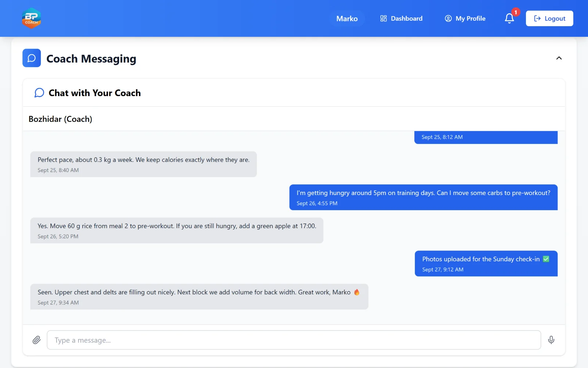The height and width of the screenshot is (368, 588).
Task: Click the Sept 25, 8:12 AM timestamp
Action: pos(442,137)
